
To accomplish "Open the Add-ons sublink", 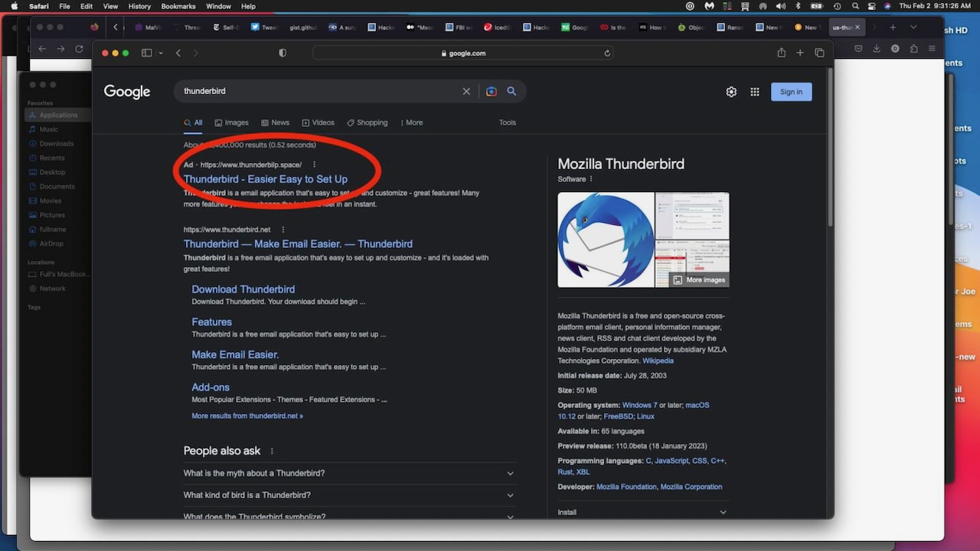I will pos(211,387).
